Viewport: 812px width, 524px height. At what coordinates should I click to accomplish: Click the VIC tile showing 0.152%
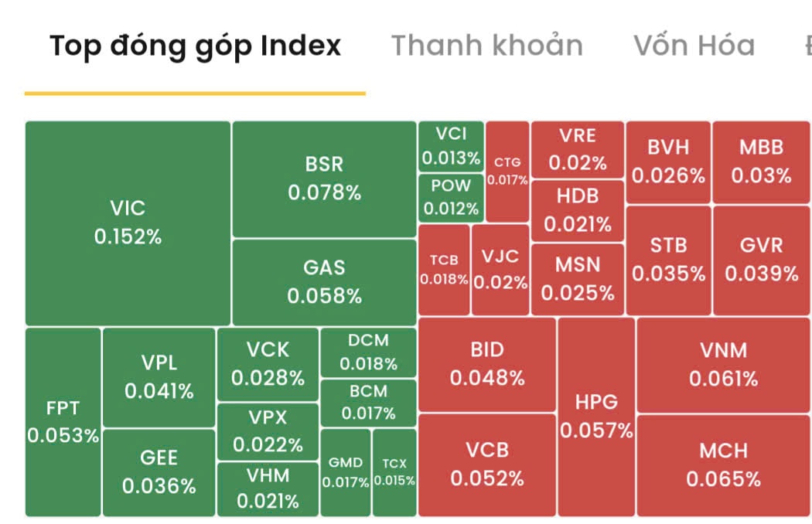128,222
